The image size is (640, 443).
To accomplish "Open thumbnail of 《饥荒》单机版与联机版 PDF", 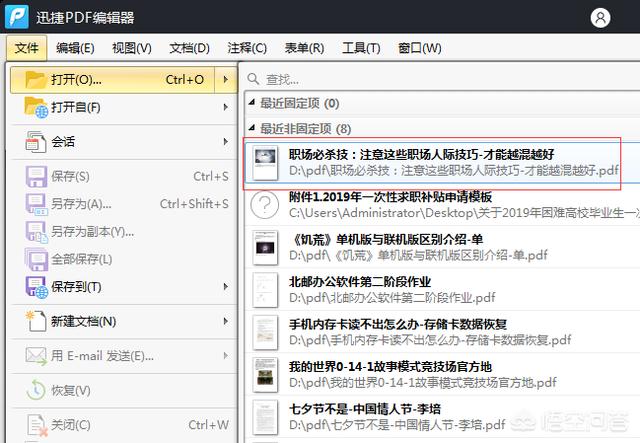I will [265, 247].
